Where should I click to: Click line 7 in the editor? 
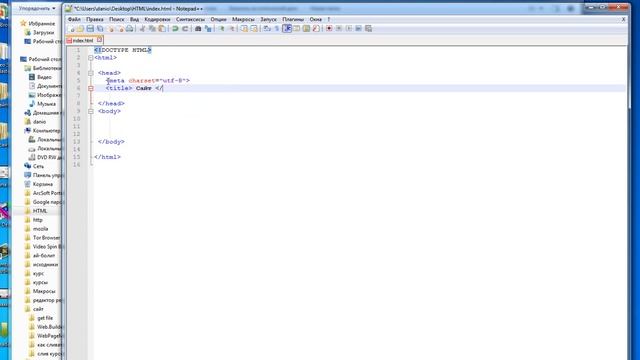pyautogui.click(x=359, y=96)
